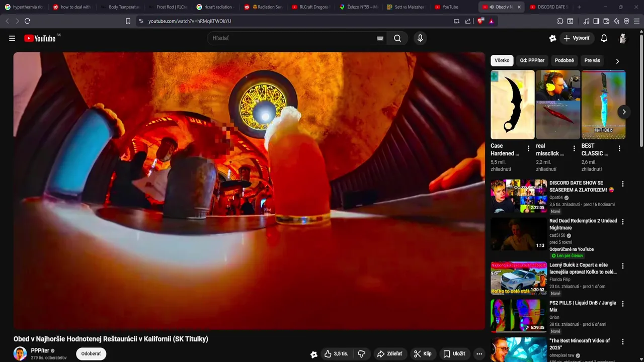Go to the YouTube home logo

[40, 38]
